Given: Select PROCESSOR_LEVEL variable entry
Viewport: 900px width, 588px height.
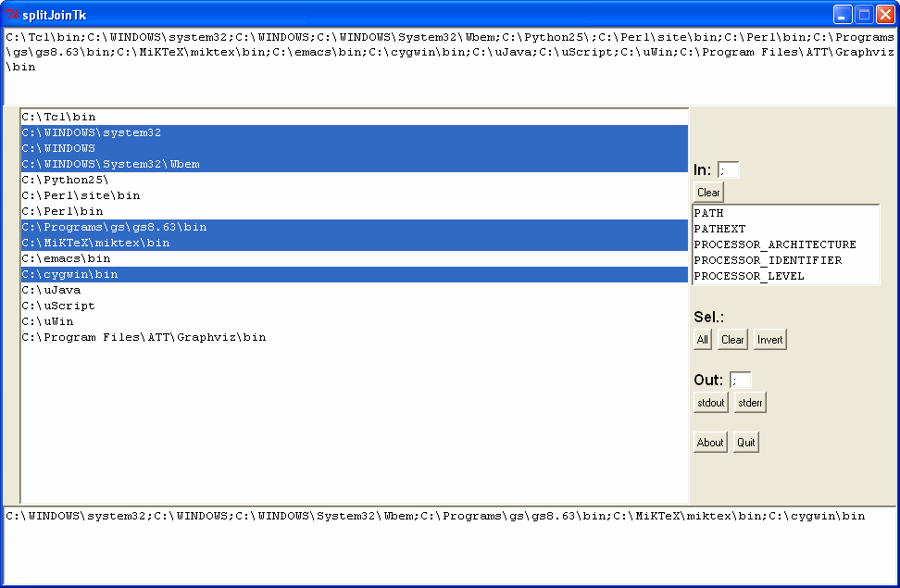Looking at the screenshot, I should tap(748, 276).
